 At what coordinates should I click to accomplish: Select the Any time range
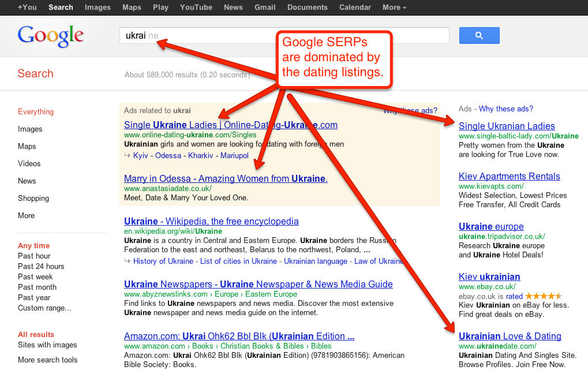(x=33, y=246)
